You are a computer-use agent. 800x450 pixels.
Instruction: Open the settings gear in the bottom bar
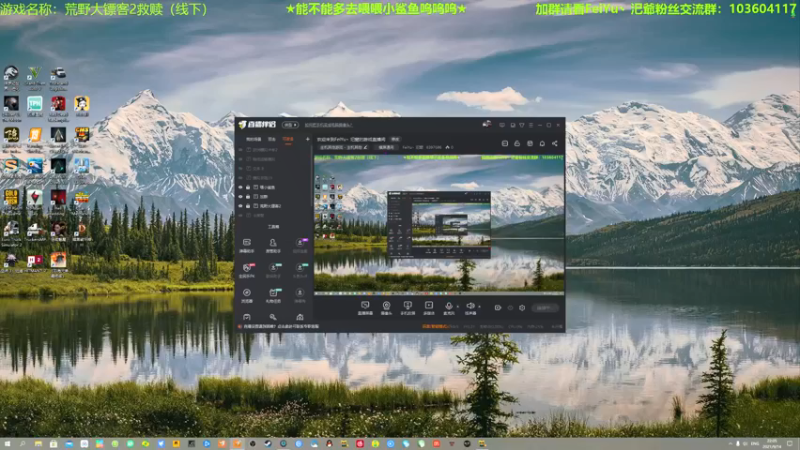522,308
